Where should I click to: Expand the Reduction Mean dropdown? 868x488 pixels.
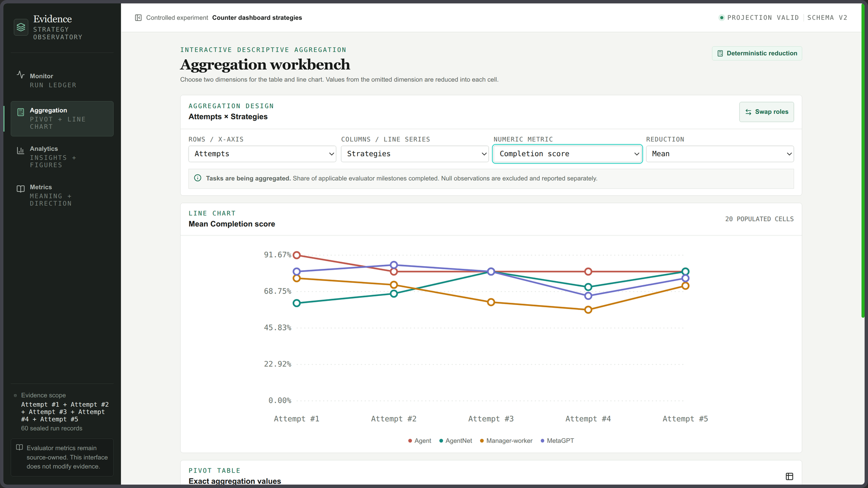720,154
